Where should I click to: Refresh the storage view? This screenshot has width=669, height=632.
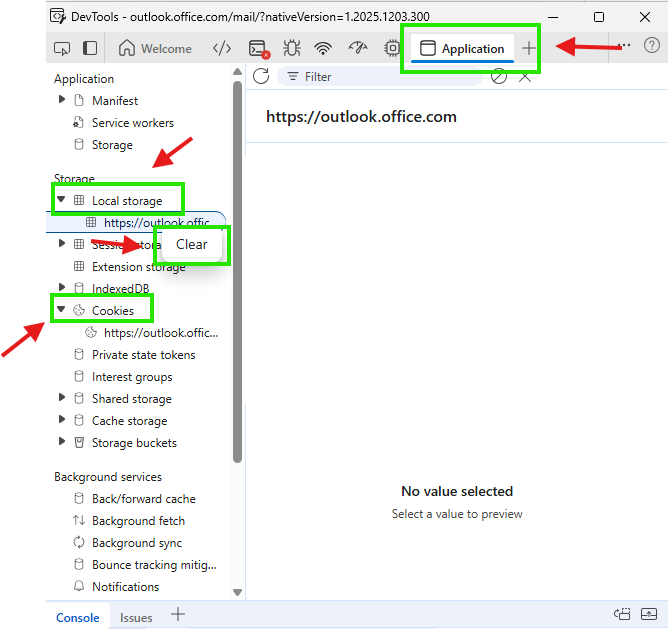click(261, 77)
